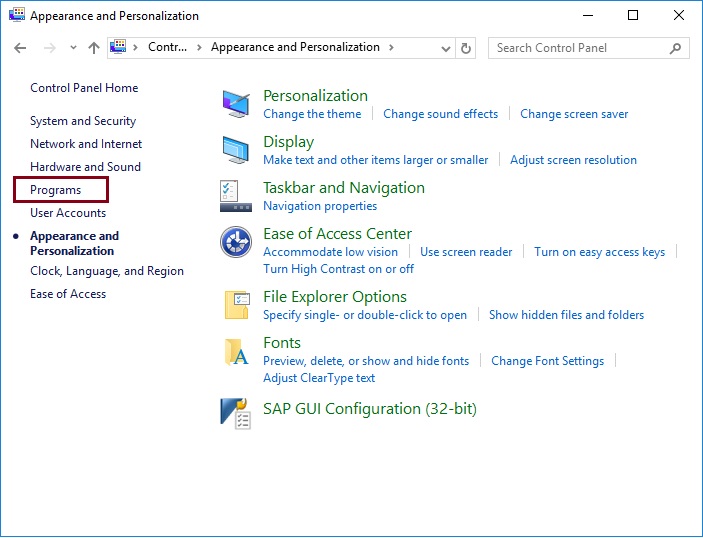Click Navigation properties
The width and height of the screenshot is (703, 538).
(x=320, y=206)
